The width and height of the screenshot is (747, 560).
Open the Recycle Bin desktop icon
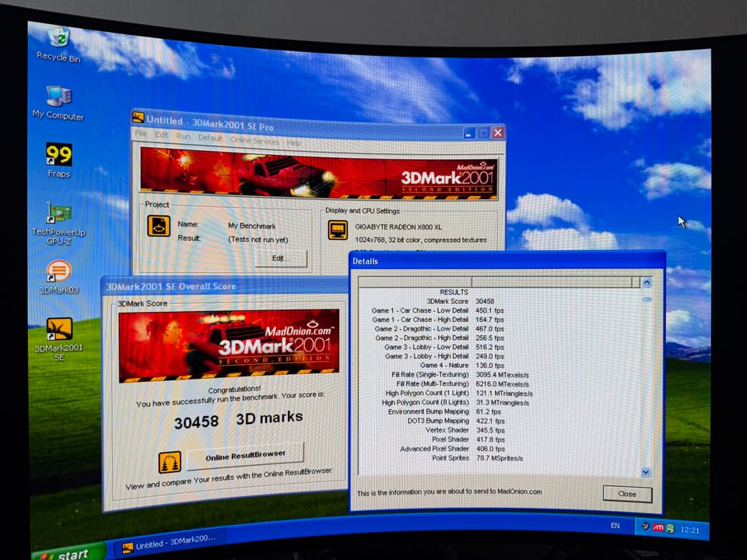58,45
